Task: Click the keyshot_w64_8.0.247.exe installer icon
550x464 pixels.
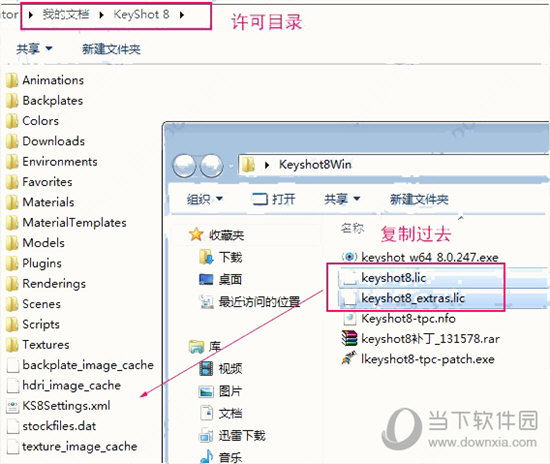Action: pyautogui.click(x=350, y=257)
